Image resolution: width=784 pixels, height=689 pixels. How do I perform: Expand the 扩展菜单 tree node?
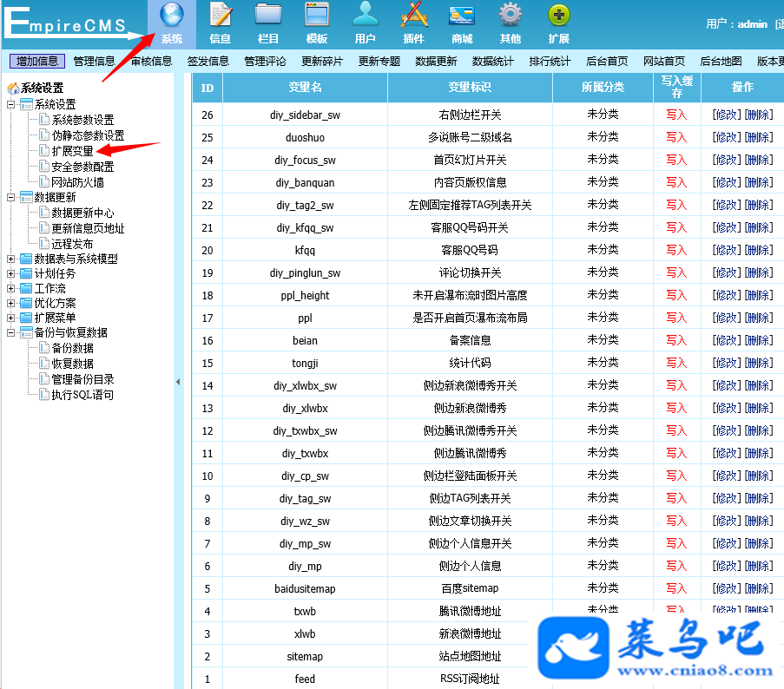point(11,318)
